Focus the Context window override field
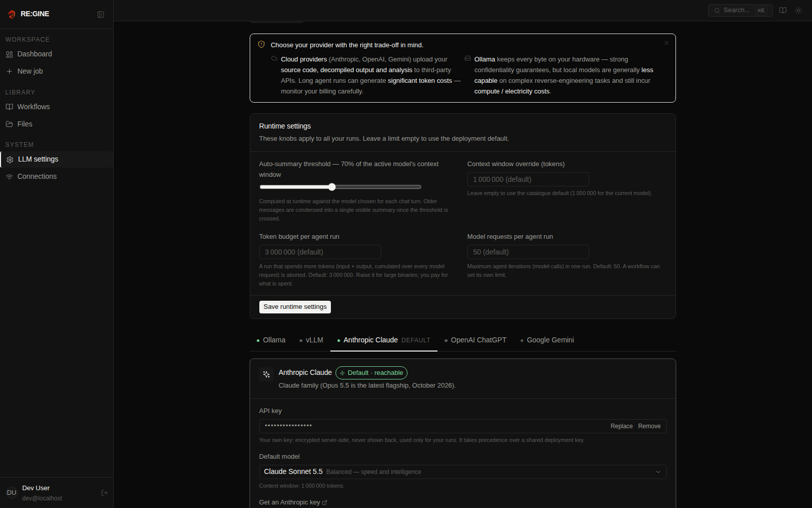The width and height of the screenshot is (812, 508). pos(528,179)
